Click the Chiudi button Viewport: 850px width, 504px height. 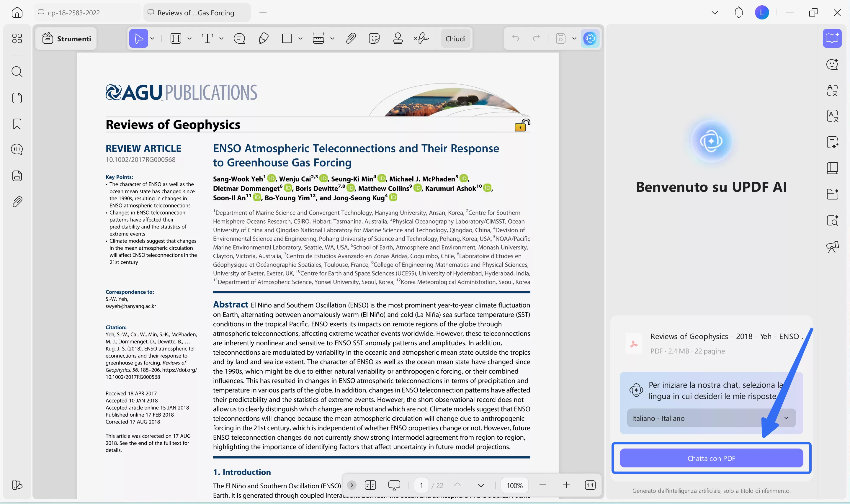455,38
